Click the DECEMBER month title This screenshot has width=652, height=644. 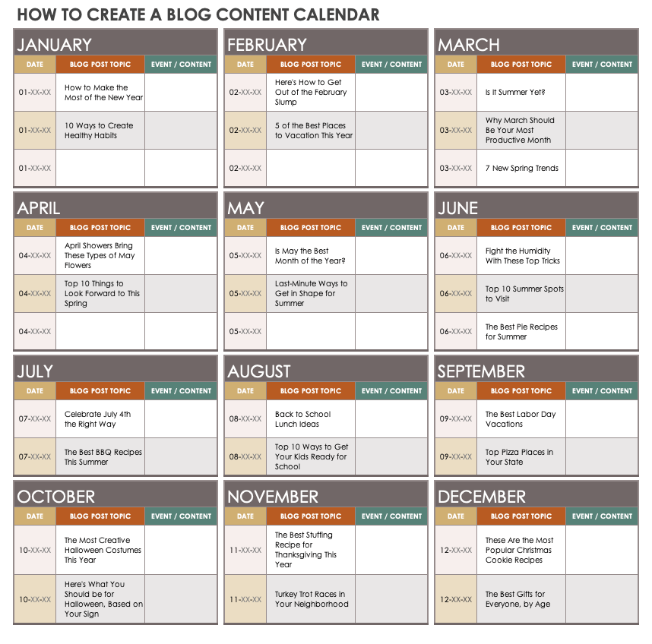(x=482, y=497)
